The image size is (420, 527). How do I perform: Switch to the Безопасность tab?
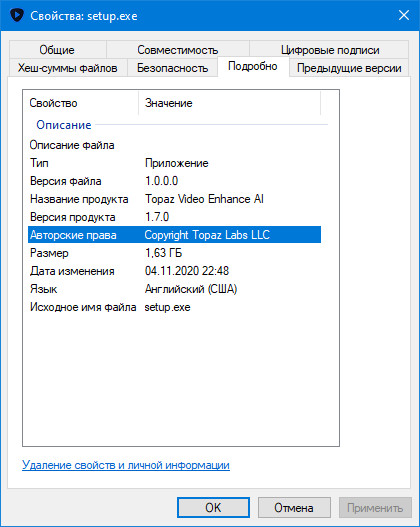[x=173, y=68]
